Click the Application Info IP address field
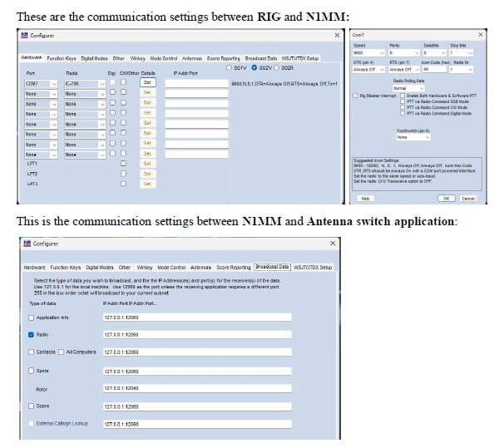The width and height of the screenshot is (504, 448). pos(197,318)
